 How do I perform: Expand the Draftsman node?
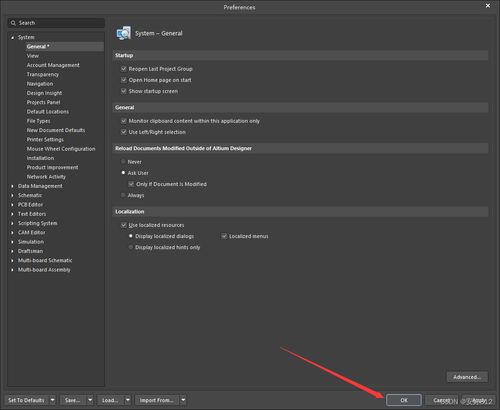(x=12, y=251)
